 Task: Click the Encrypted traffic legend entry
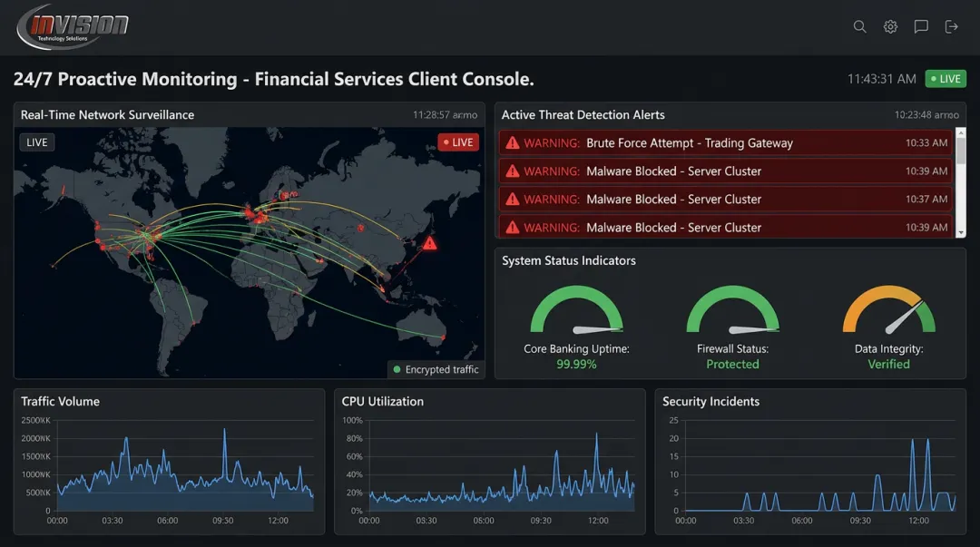[436, 369]
